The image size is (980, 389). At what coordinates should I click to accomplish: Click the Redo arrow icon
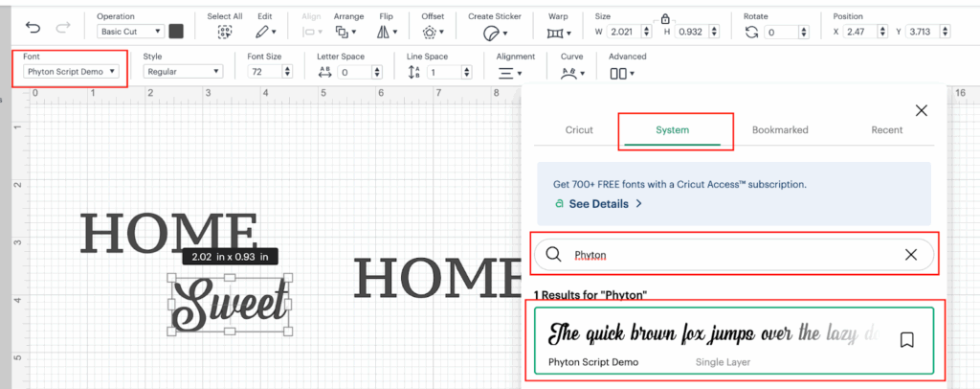(64, 30)
